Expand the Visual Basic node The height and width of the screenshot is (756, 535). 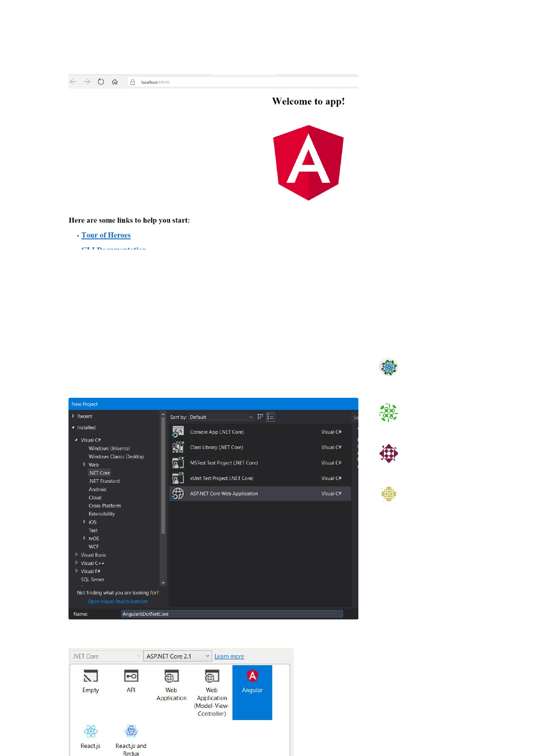coord(76,555)
